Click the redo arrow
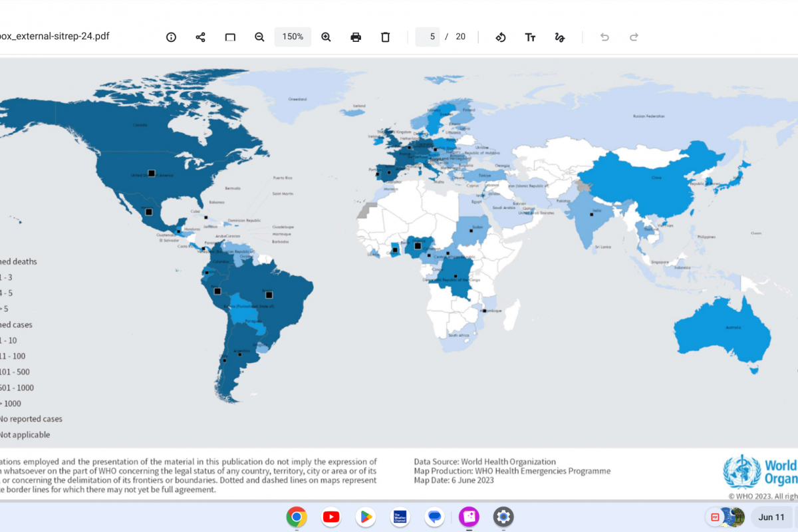Image resolution: width=798 pixels, height=532 pixels. (x=634, y=37)
